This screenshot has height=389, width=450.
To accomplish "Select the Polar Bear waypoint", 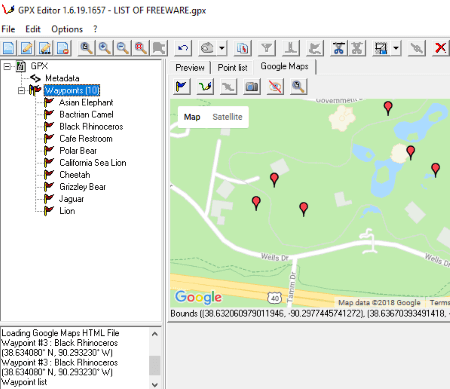I will (x=78, y=151).
